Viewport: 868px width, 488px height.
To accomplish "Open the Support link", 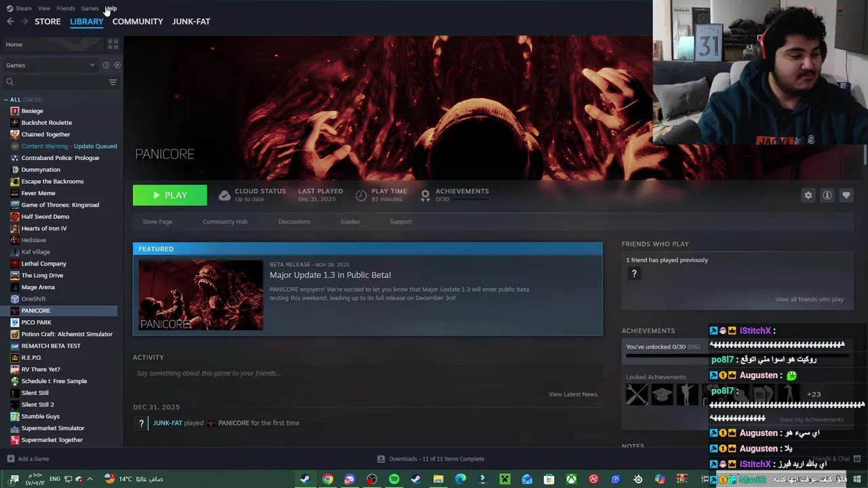I will (x=401, y=222).
